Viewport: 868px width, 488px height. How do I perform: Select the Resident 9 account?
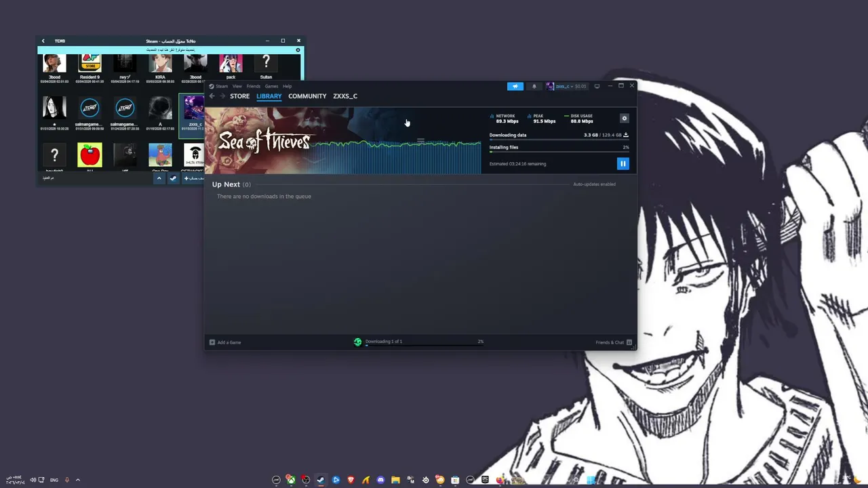pyautogui.click(x=90, y=68)
